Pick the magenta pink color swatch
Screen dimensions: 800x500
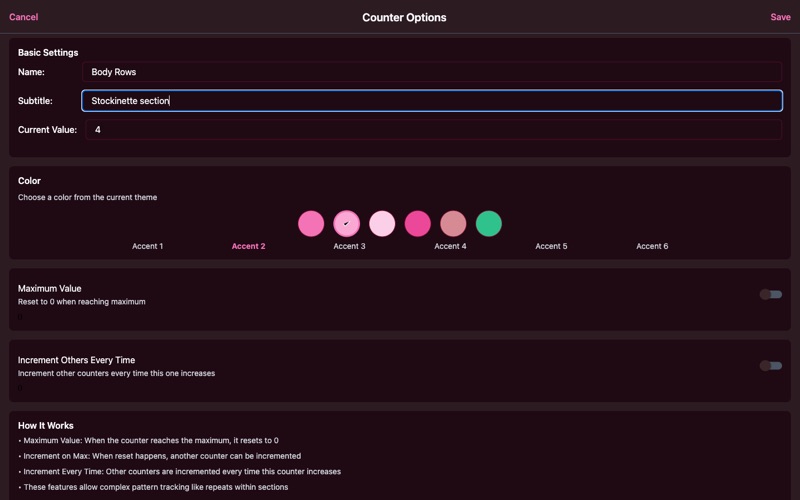click(417, 223)
